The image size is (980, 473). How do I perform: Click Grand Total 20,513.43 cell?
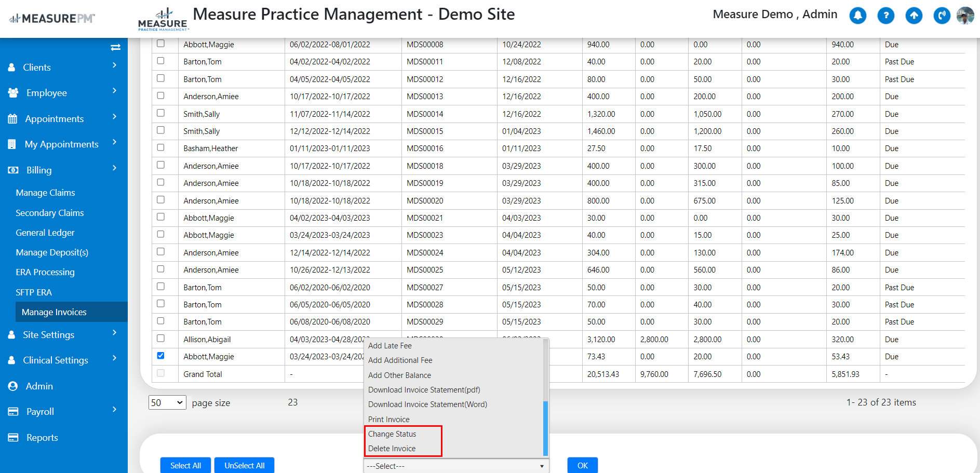coord(609,374)
